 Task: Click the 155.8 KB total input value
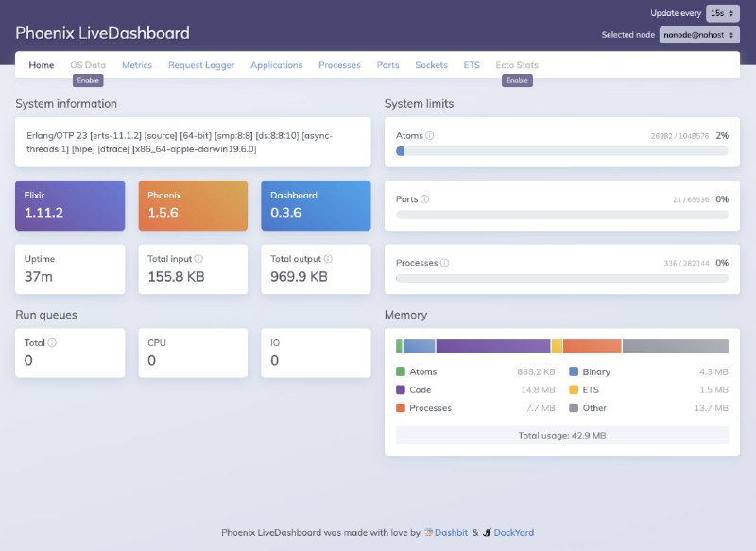point(176,277)
